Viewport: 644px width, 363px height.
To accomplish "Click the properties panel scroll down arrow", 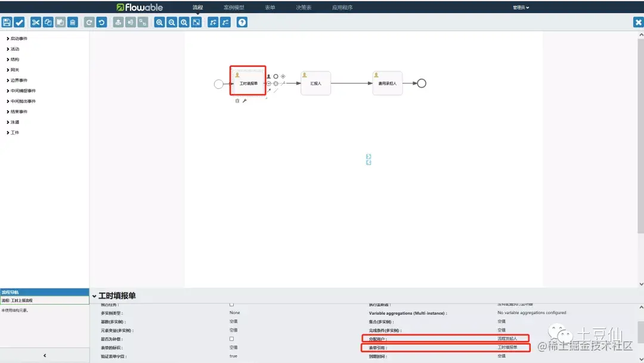I will 641,359.
